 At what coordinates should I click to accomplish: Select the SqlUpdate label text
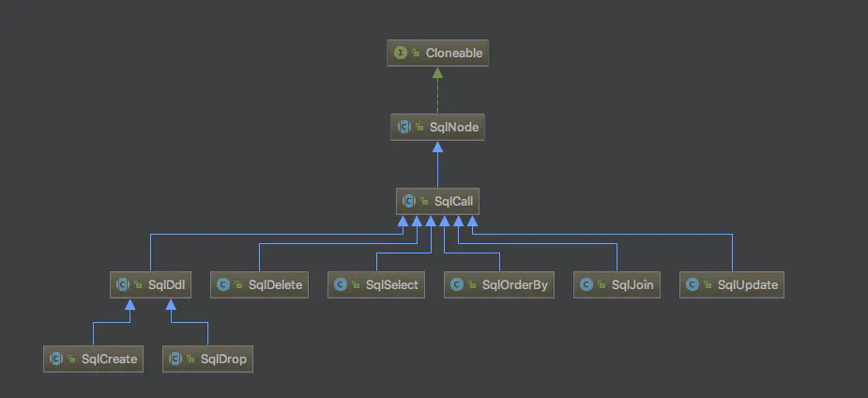748,285
